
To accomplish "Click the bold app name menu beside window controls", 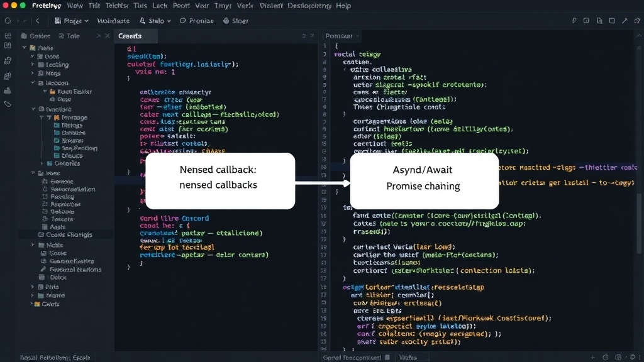I will (47, 6).
